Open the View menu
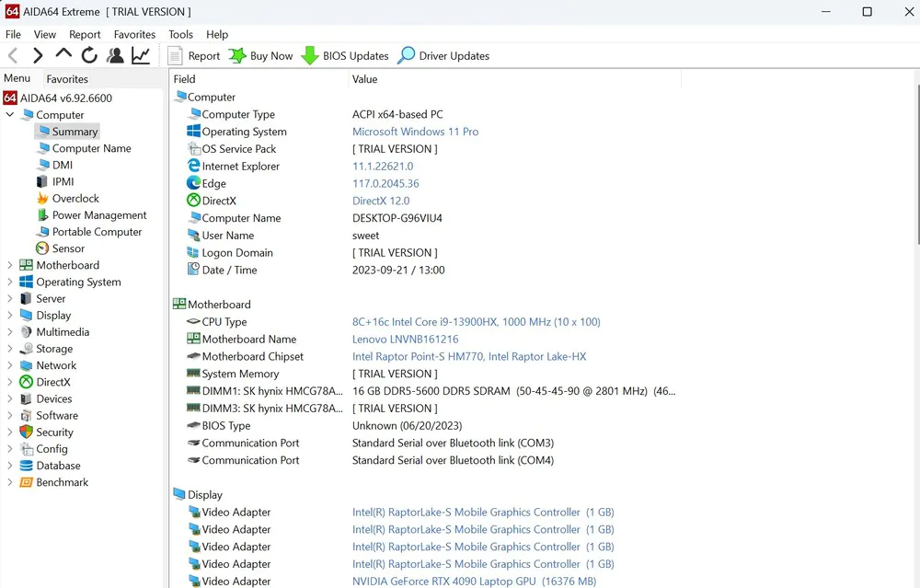This screenshot has height=588, width=920. pyautogui.click(x=44, y=34)
